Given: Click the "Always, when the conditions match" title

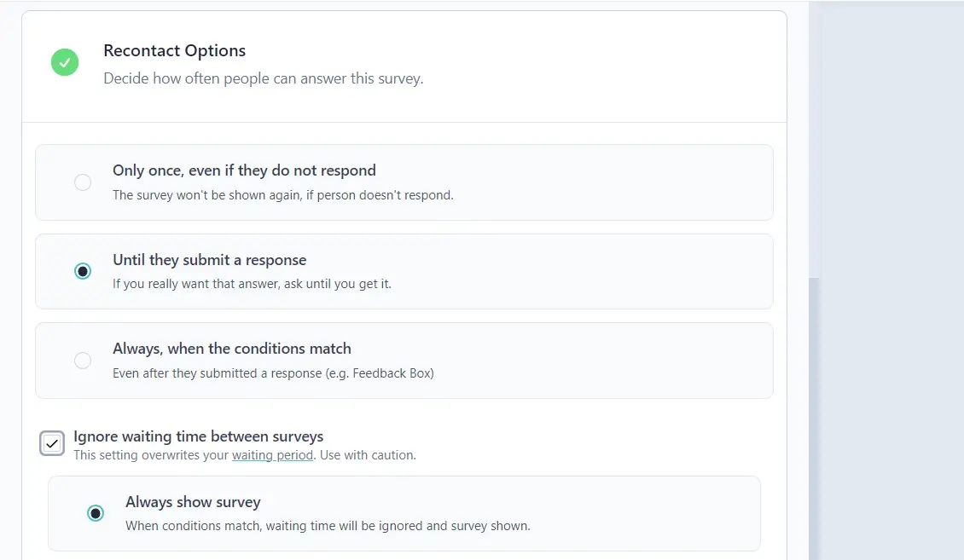Looking at the screenshot, I should click(232, 348).
